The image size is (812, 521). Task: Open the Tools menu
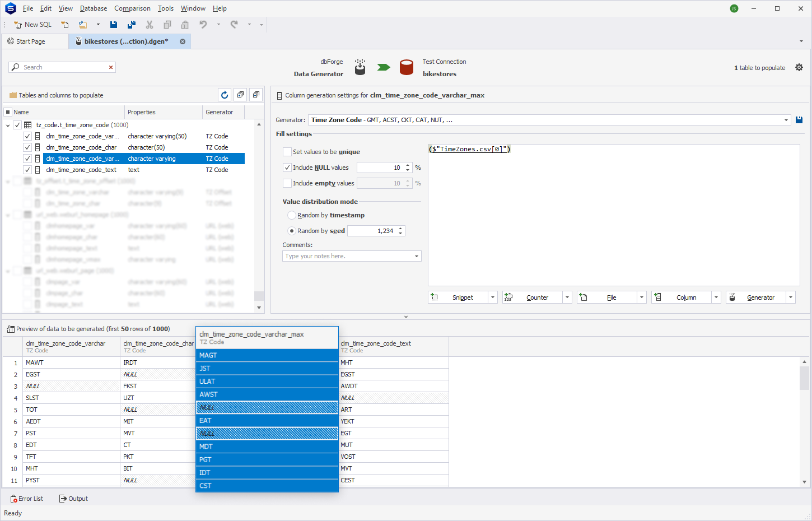[x=166, y=8]
